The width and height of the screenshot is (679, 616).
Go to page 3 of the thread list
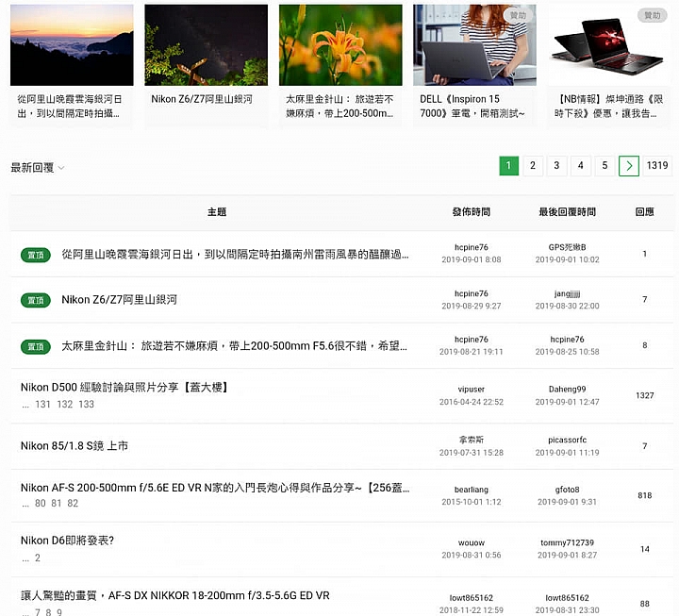tap(556, 165)
